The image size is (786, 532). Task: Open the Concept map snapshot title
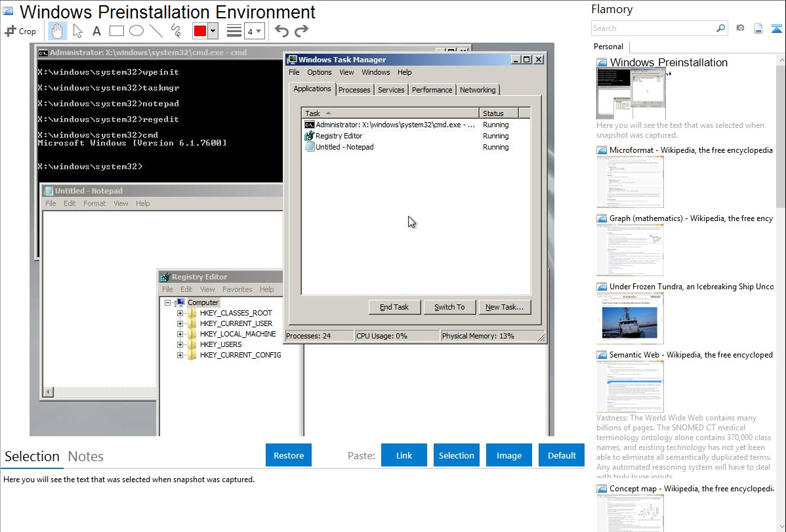coord(691,488)
